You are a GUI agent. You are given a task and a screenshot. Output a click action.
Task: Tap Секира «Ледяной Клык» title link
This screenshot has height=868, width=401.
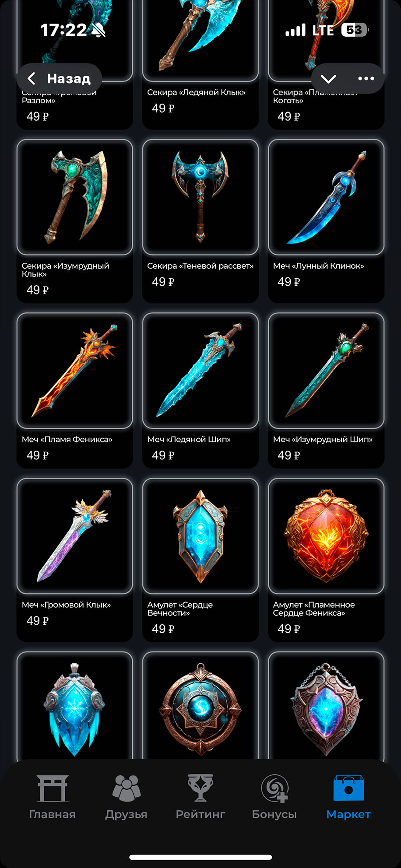(x=196, y=92)
